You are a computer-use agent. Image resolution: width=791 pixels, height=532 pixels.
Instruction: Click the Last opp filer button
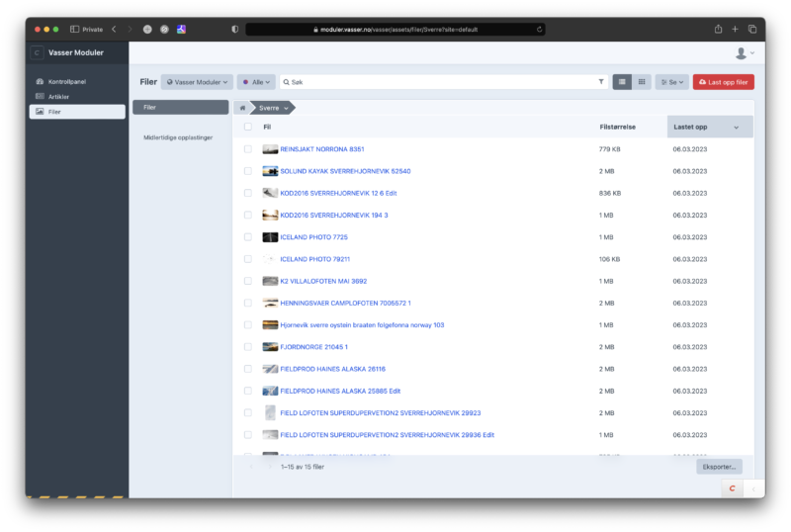[x=723, y=82]
